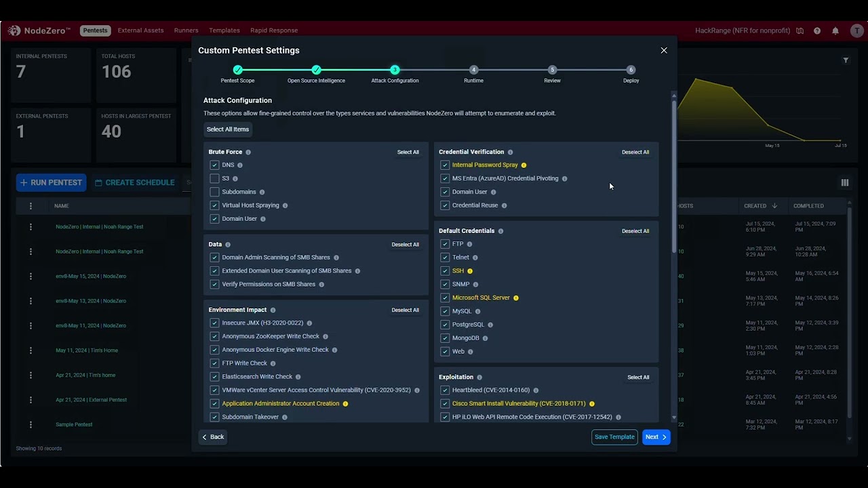868x488 pixels.
Task: Open the row menu for May 11, 2024 Tim's Home
Action: [x=31, y=350]
